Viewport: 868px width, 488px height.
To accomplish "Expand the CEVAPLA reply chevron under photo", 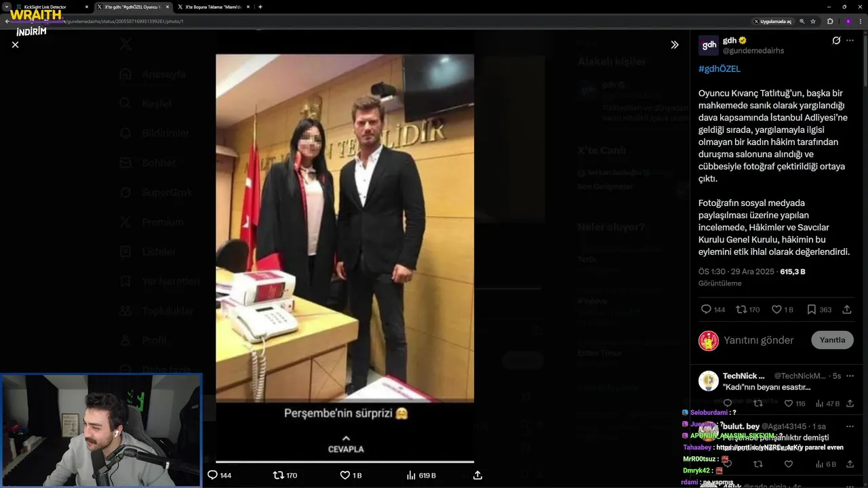I will (x=346, y=439).
